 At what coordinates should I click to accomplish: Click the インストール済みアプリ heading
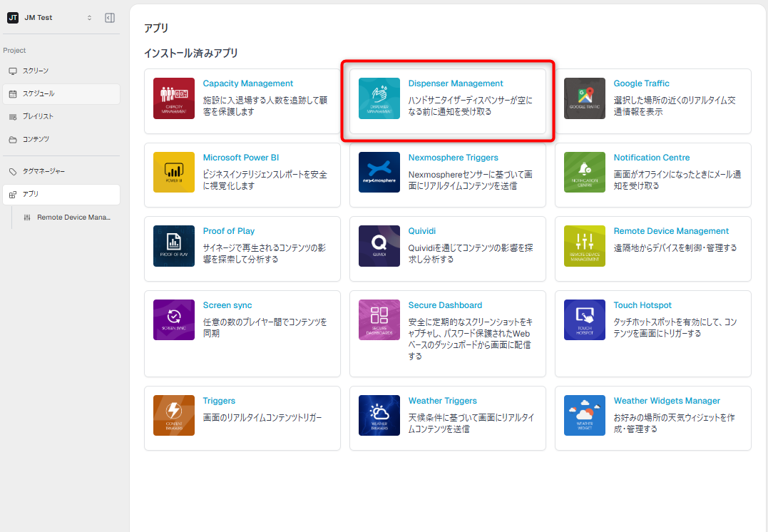[191, 53]
